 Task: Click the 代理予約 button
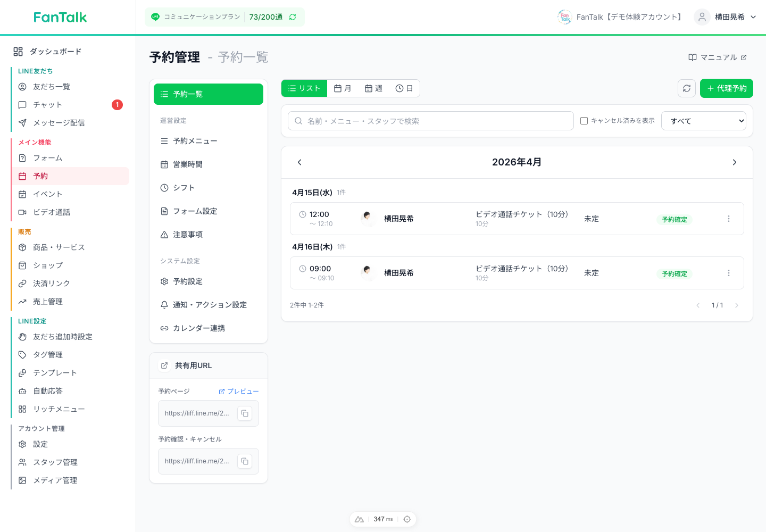click(727, 88)
